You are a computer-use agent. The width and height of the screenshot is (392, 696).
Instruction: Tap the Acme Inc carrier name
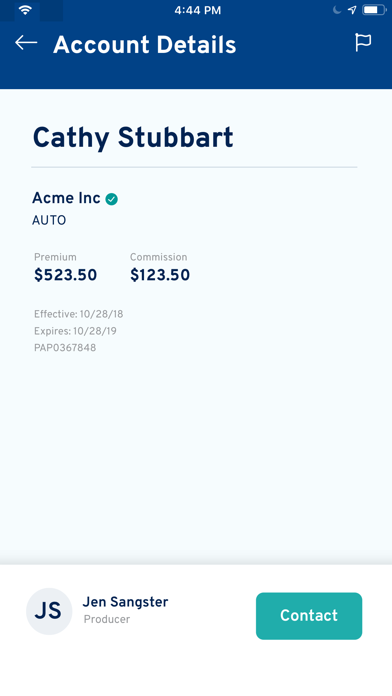(x=66, y=198)
